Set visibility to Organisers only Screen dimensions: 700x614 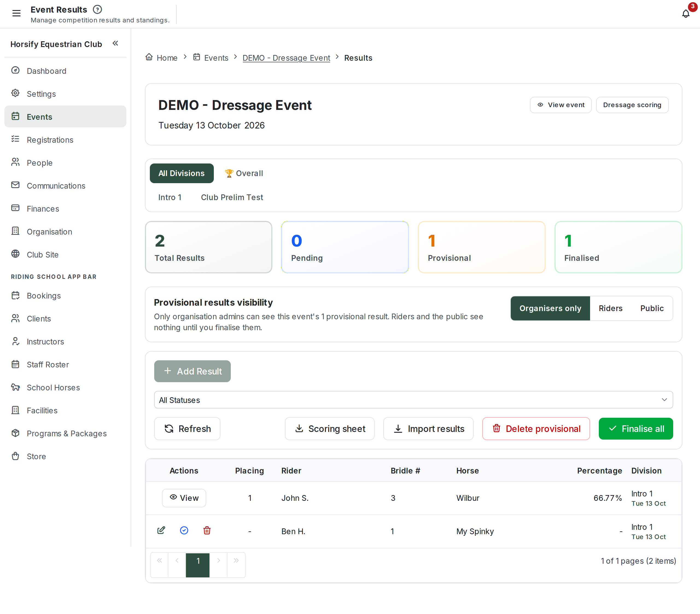tap(550, 308)
